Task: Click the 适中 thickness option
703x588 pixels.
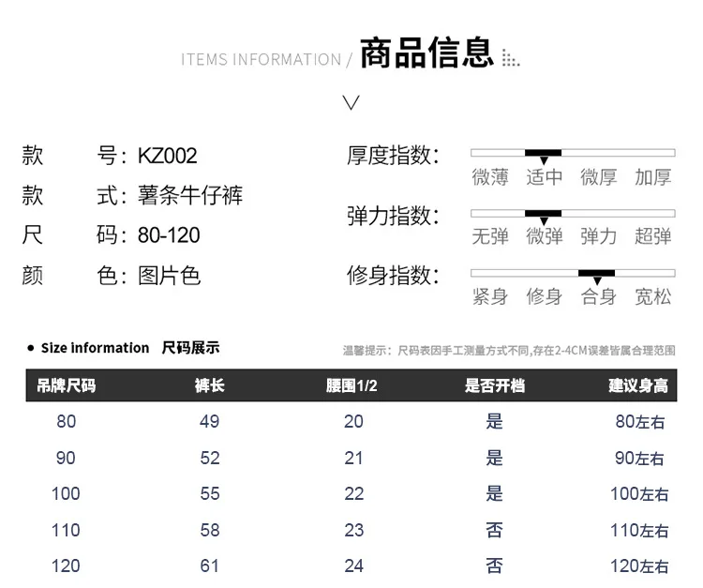Action: coord(545,177)
